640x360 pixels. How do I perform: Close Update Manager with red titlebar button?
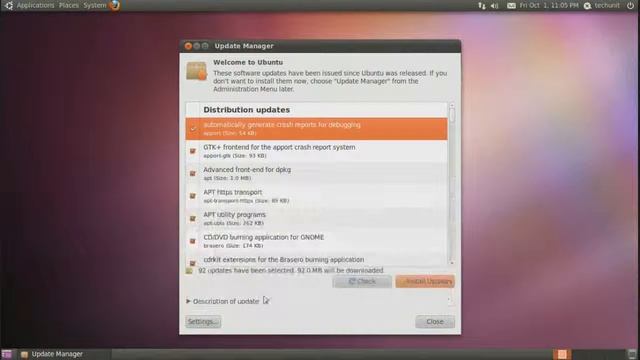(x=188, y=46)
